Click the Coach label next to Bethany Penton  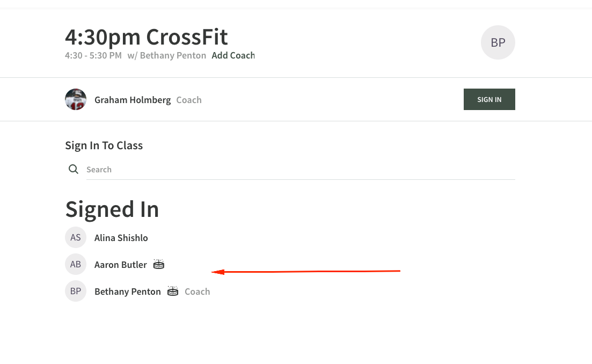point(197,292)
